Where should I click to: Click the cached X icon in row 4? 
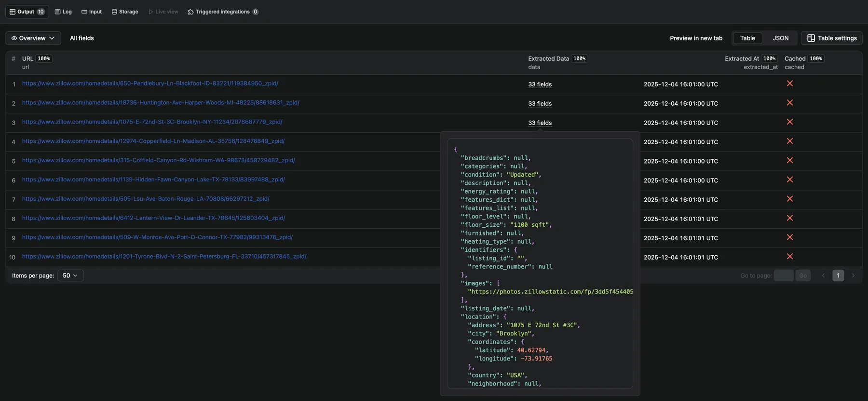coord(790,141)
